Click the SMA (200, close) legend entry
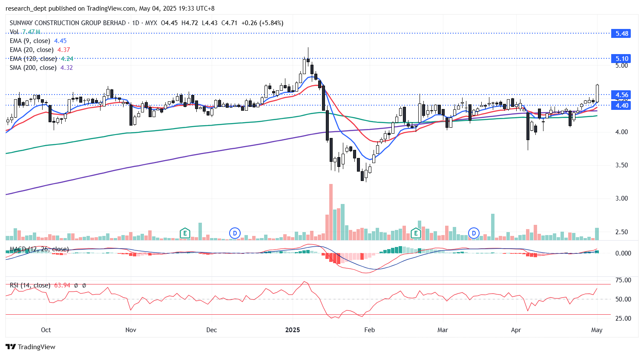Screen dimensions: 644x356 pos(41,68)
